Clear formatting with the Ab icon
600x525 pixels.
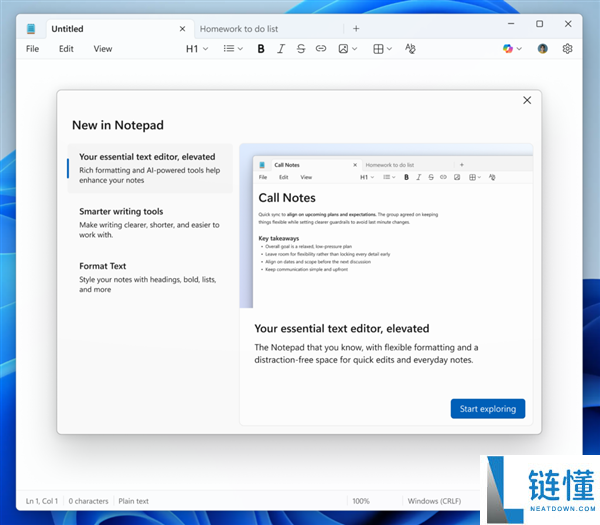[x=410, y=49]
